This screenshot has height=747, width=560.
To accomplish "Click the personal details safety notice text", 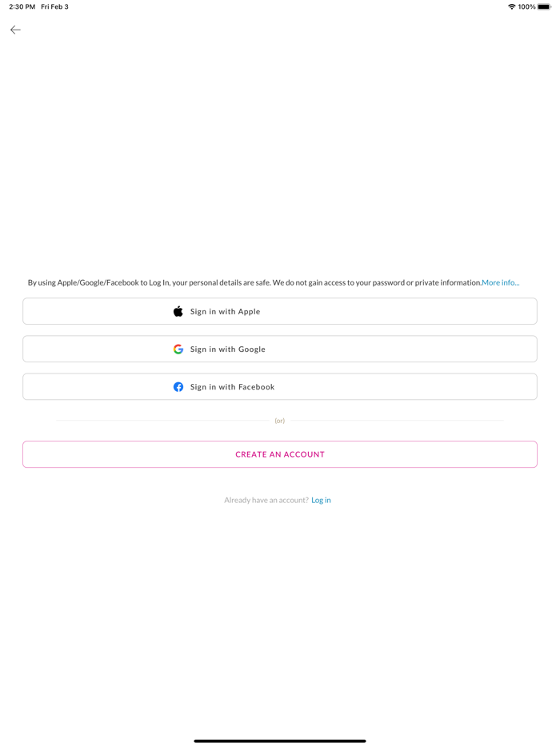I will tap(254, 282).
